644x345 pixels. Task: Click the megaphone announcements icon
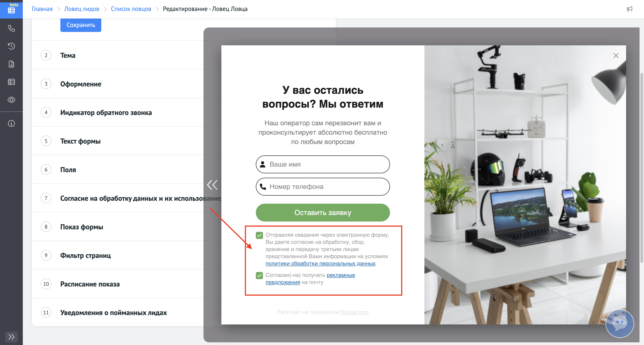coord(629,9)
